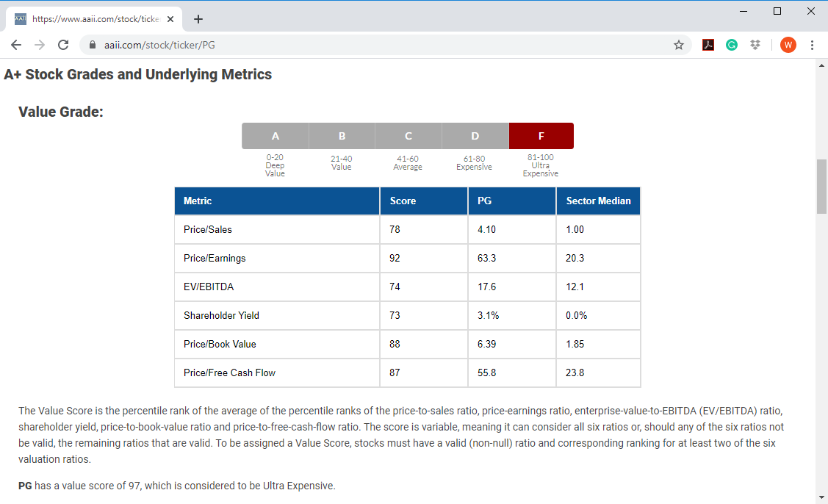Viewport: 828px width, 504px height.
Task: Click the address bar URL
Action: pos(159,45)
